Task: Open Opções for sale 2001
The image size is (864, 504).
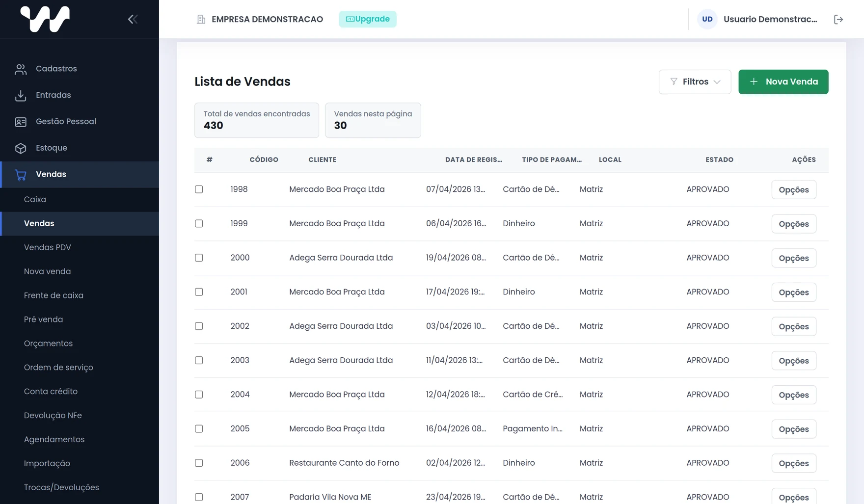Action: coord(794,292)
